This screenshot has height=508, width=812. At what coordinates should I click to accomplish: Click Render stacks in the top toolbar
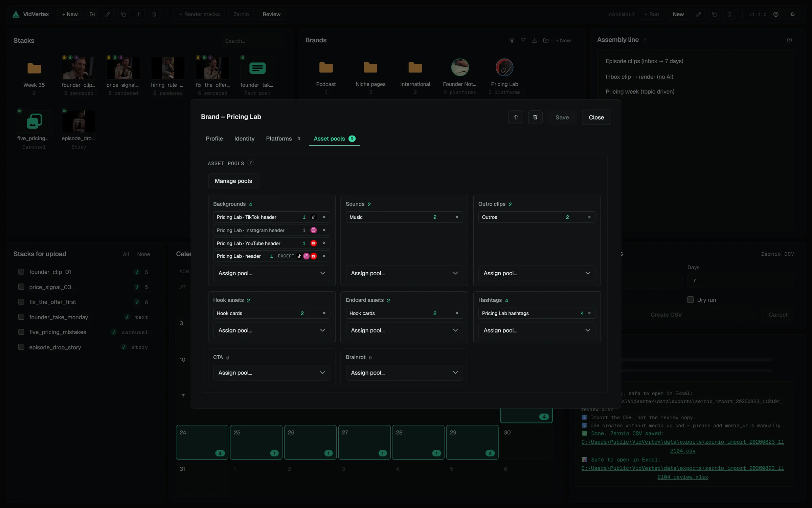[x=199, y=14]
